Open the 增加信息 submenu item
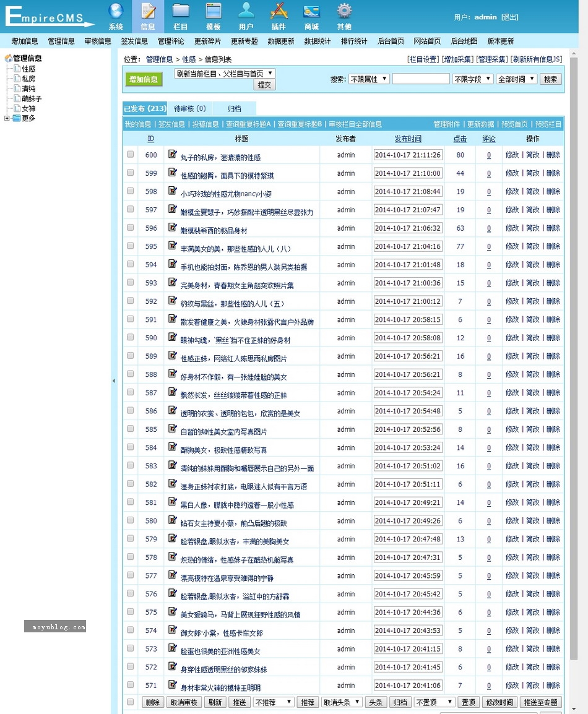The width and height of the screenshot is (588, 714). click(x=25, y=41)
